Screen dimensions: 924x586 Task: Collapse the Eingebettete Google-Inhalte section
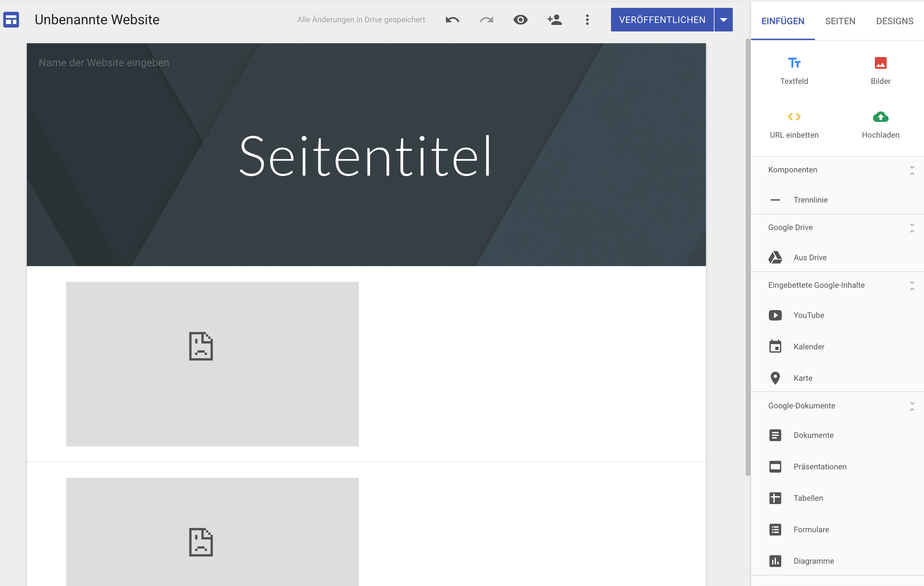(912, 285)
